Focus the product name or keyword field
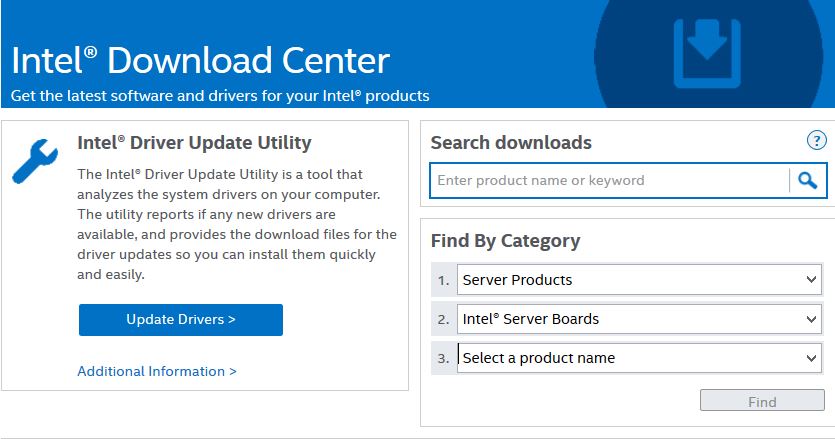The image size is (835, 439). pyautogui.click(x=609, y=181)
